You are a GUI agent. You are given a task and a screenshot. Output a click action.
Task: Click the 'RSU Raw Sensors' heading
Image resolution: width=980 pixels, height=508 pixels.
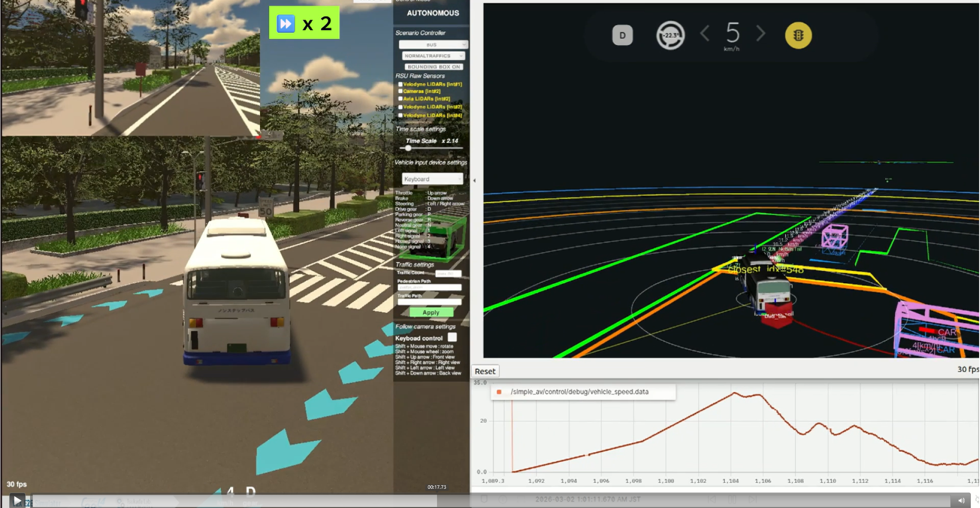click(420, 76)
